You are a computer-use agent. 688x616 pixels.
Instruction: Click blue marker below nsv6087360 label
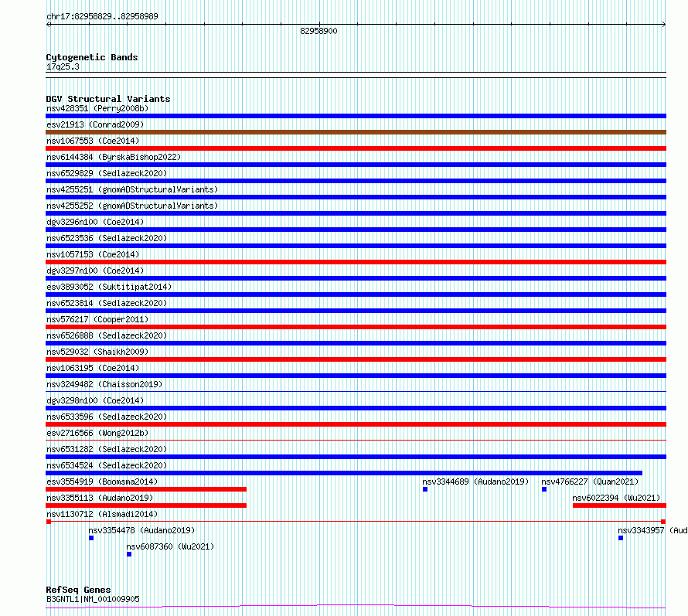(129, 554)
